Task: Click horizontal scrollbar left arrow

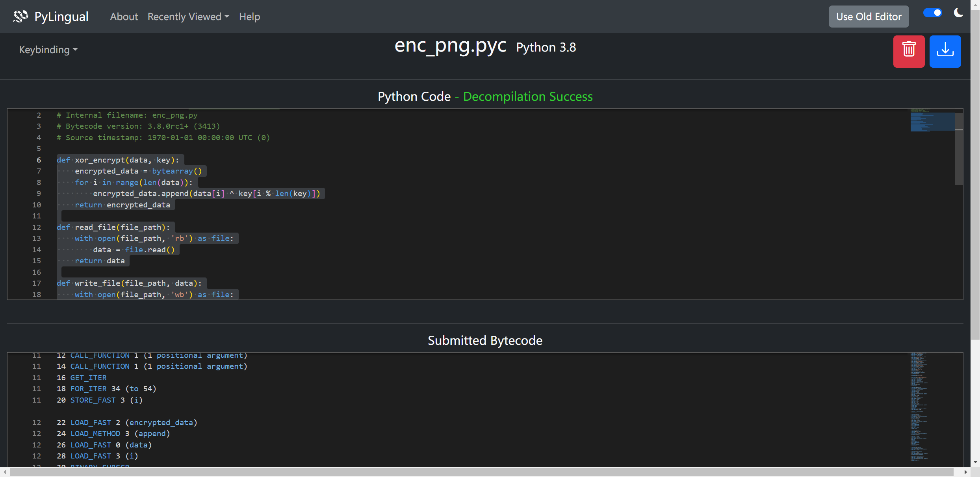Action: [4, 472]
